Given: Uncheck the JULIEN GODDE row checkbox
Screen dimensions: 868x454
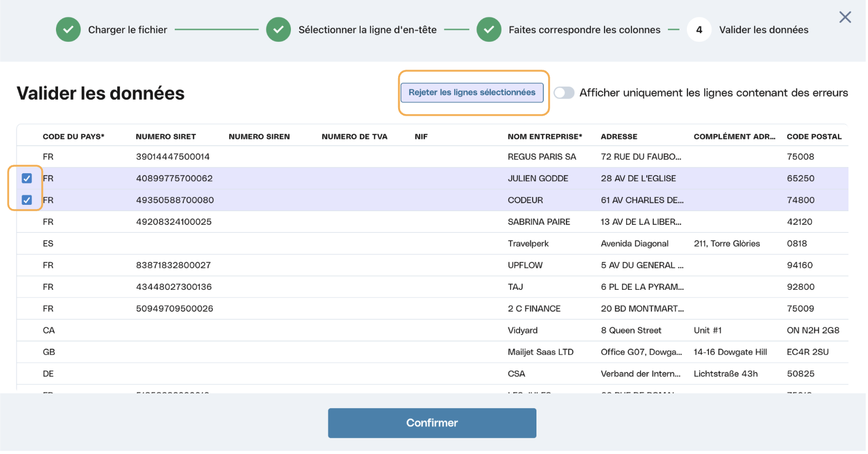Looking at the screenshot, I should (26, 178).
